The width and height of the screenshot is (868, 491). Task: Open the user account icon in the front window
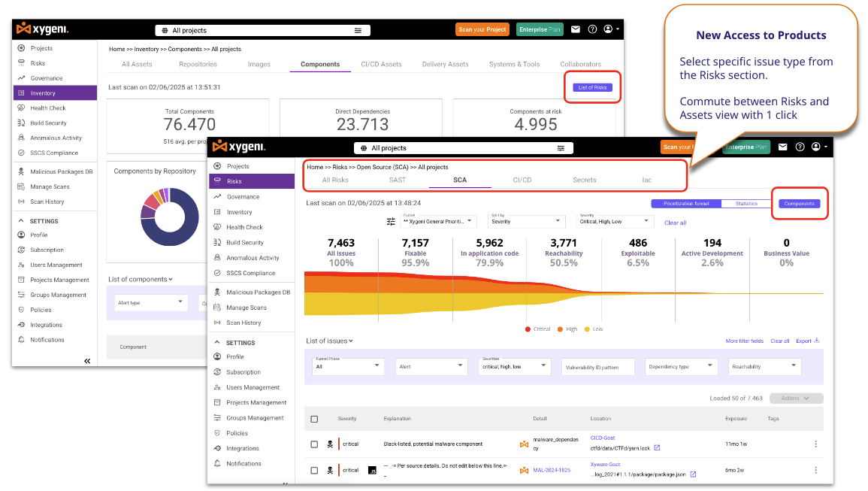[816, 147]
